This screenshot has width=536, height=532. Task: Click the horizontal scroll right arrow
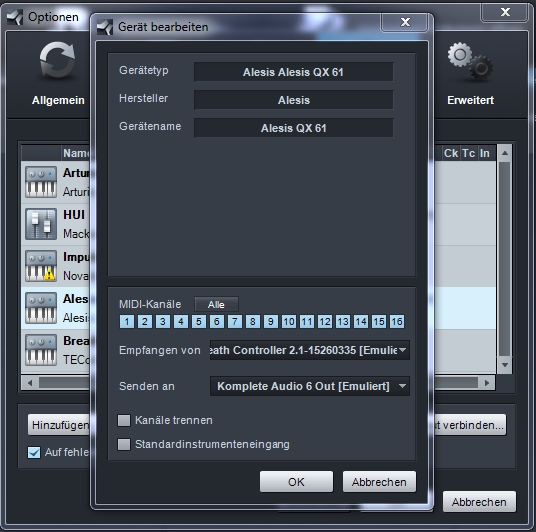487,383
